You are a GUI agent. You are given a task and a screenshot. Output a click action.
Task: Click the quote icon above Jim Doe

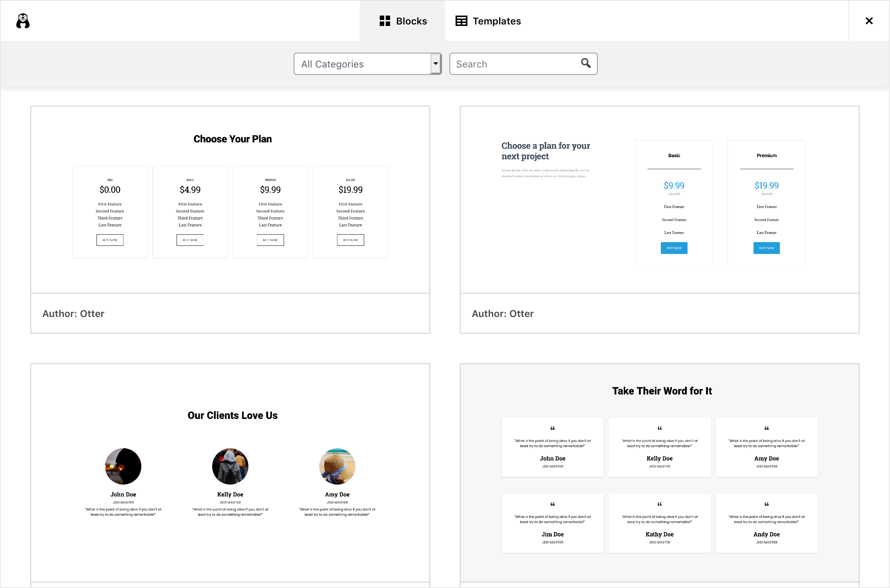552,504
